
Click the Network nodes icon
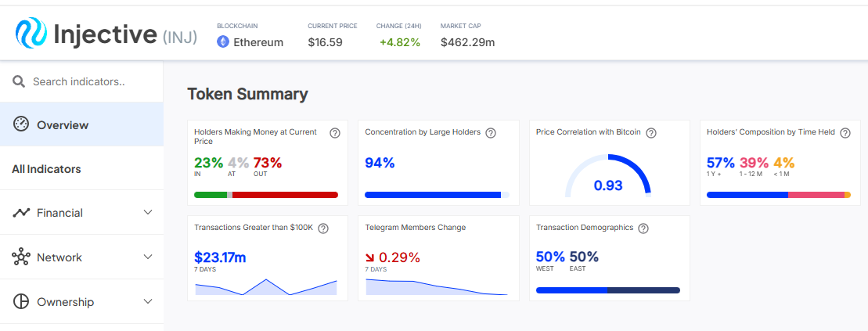(20, 257)
